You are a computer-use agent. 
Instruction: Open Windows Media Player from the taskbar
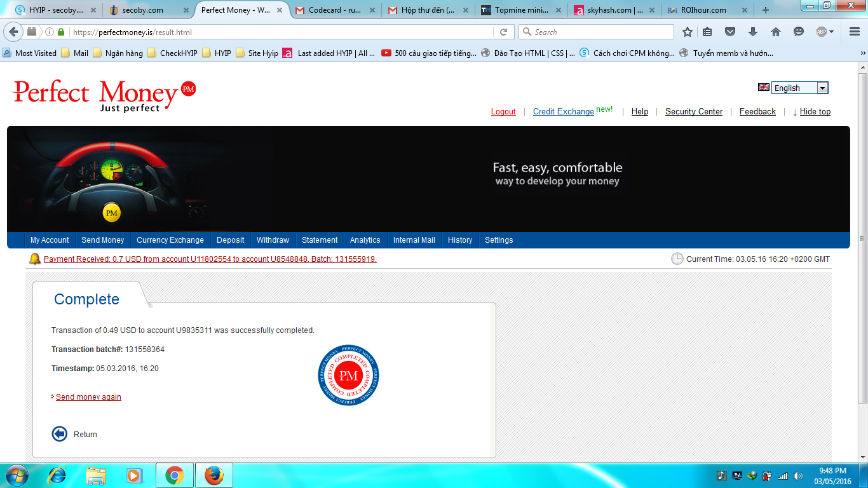(133, 475)
